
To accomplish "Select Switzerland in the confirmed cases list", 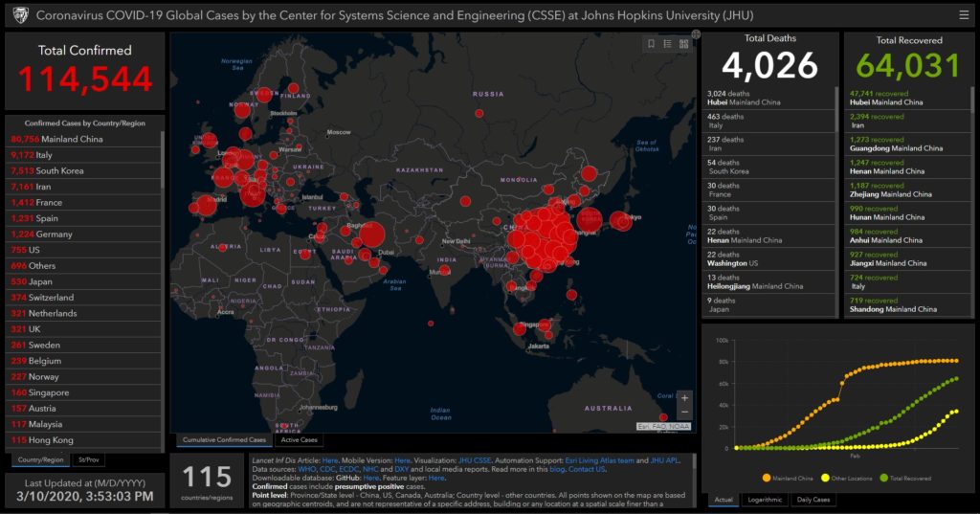I will coord(84,298).
